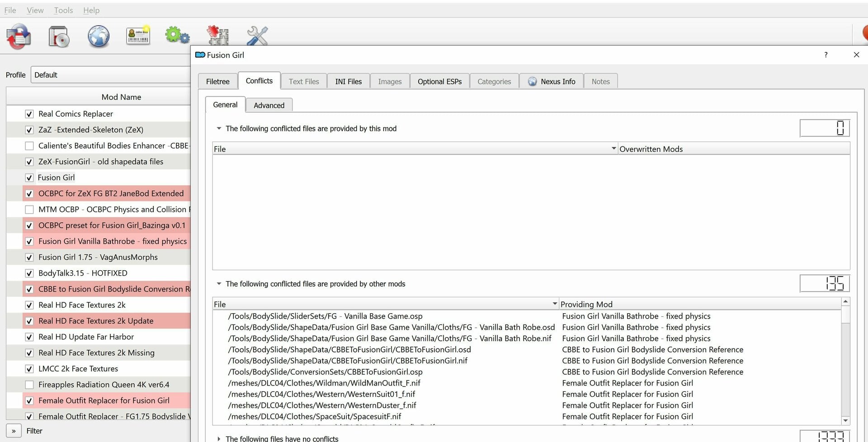This screenshot has height=442, width=868.
Task: Click the Providing Mod column header
Action: click(700, 304)
